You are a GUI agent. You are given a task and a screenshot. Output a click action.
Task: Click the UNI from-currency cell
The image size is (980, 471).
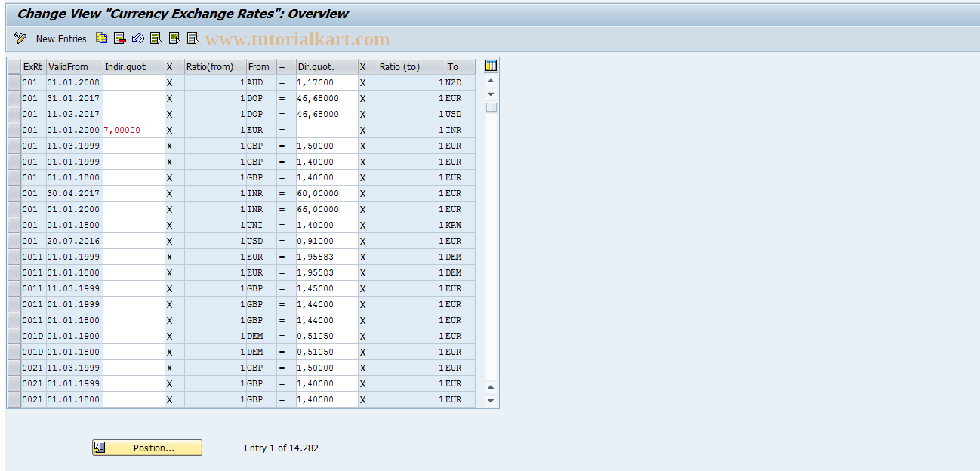pos(261,225)
